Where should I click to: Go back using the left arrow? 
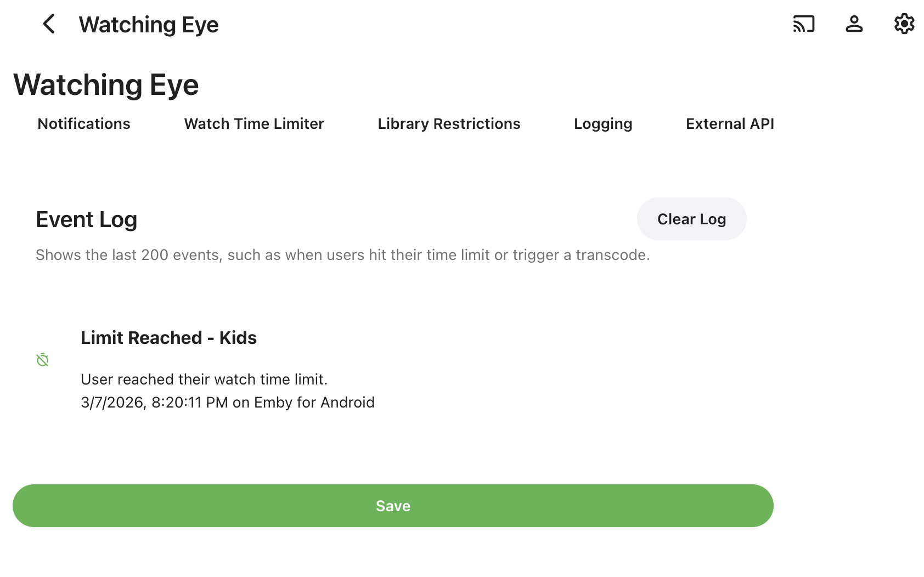pos(49,24)
